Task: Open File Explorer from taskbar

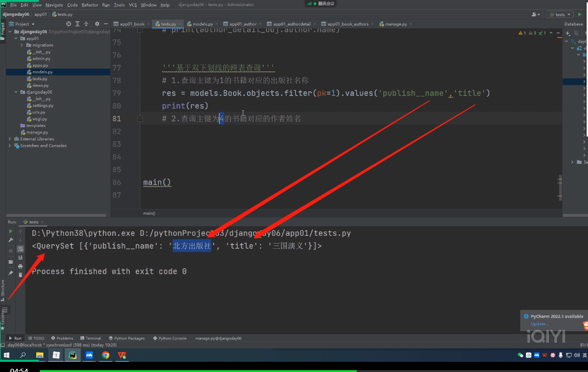Action: click(x=40, y=355)
